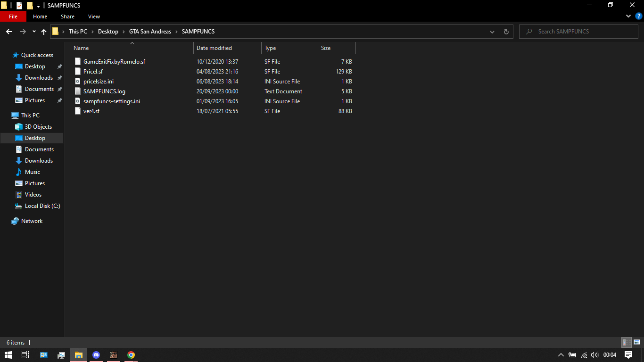Refresh the SAMPFUNCS folder
644x362 pixels.
tap(506, 32)
